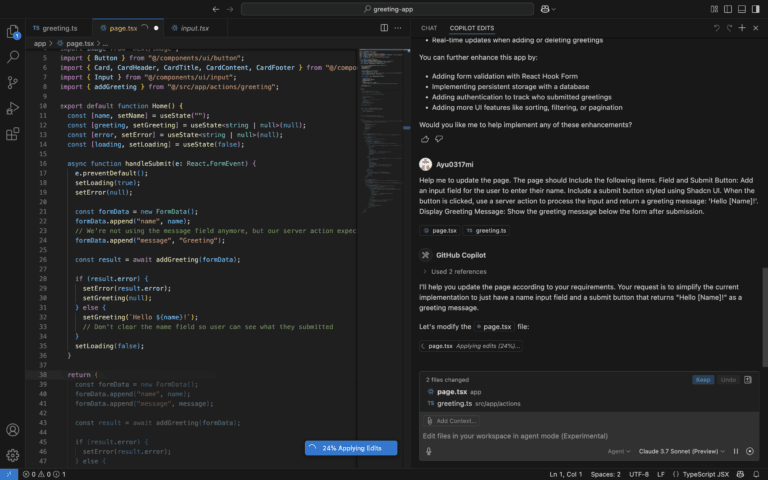Switch to the greeting.ts editor tab
Viewport: 768px width, 480px height.
59,28
